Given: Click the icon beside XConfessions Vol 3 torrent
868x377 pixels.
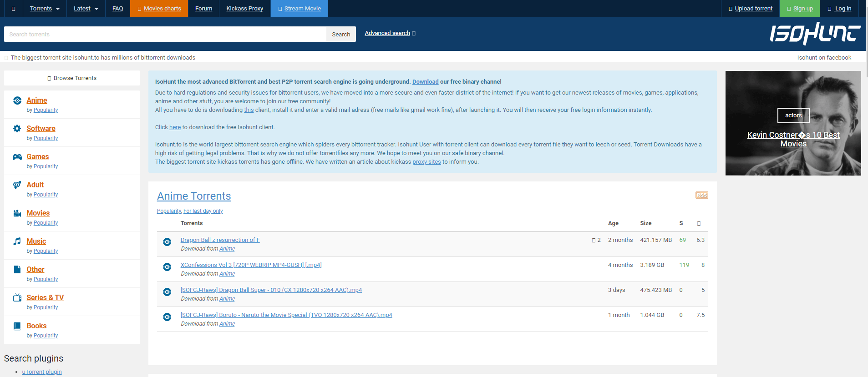Looking at the screenshot, I should coord(167,267).
